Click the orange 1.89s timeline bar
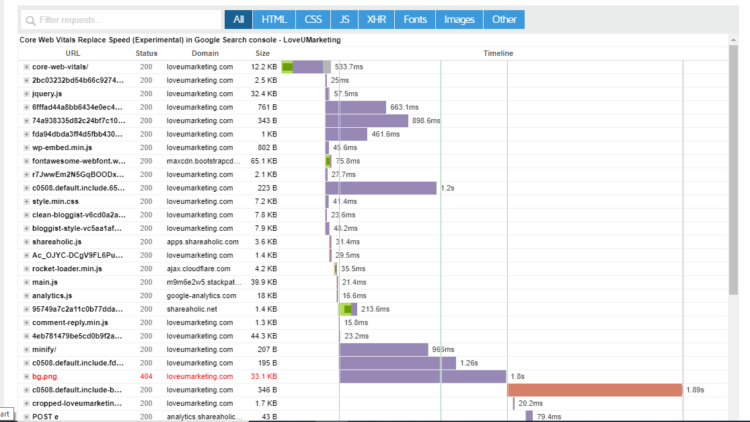The width and height of the screenshot is (750, 422). [x=595, y=390]
